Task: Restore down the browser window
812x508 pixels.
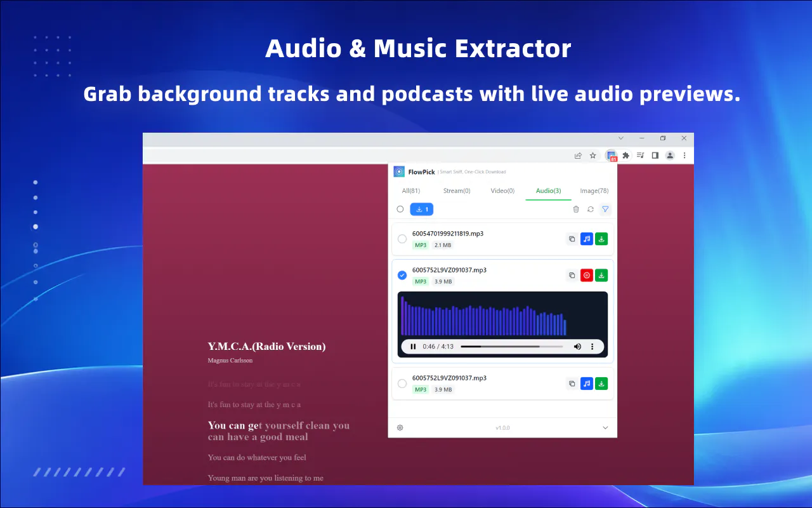Action: tap(663, 138)
